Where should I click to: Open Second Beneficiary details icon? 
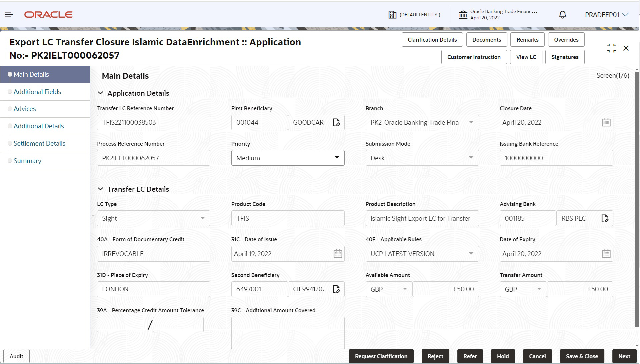click(336, 289)
